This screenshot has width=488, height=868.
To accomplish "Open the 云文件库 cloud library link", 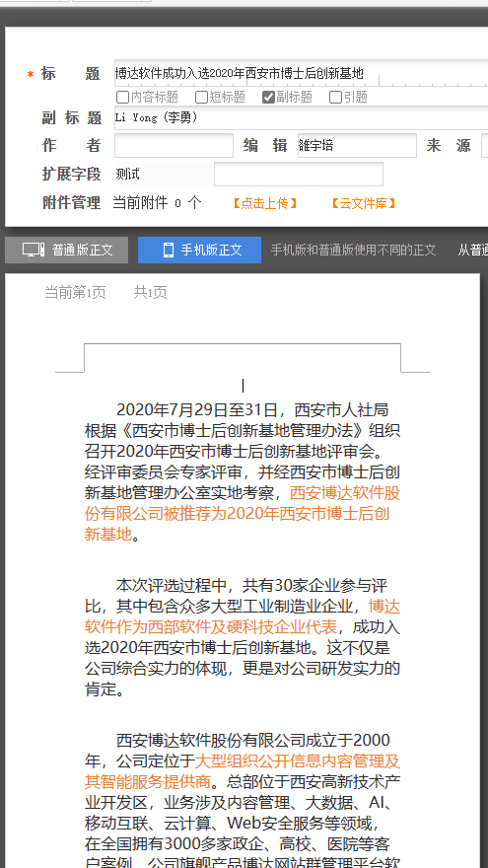I will coord(364,203).
